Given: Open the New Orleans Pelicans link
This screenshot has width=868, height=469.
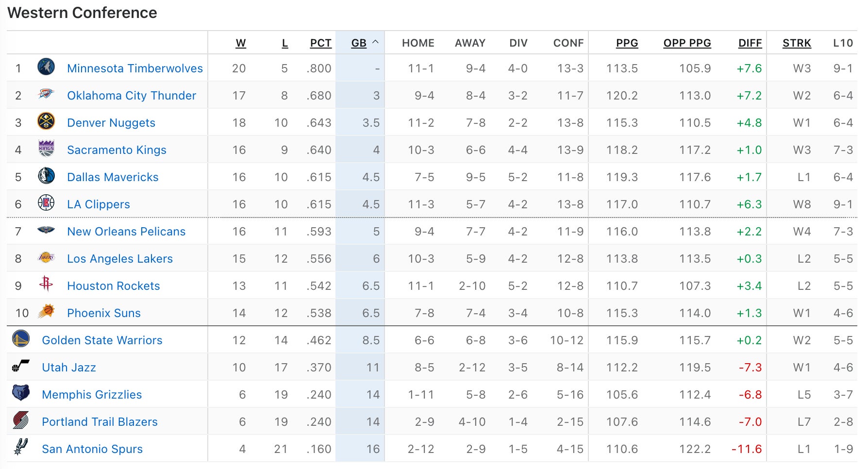Looking at the screenshot, I should [126, 232].
